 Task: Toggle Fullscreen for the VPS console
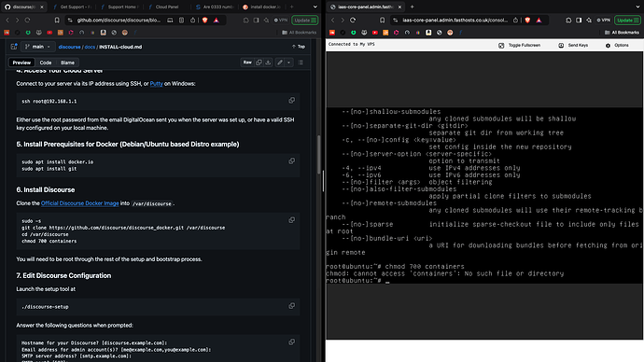click(520, 45)
